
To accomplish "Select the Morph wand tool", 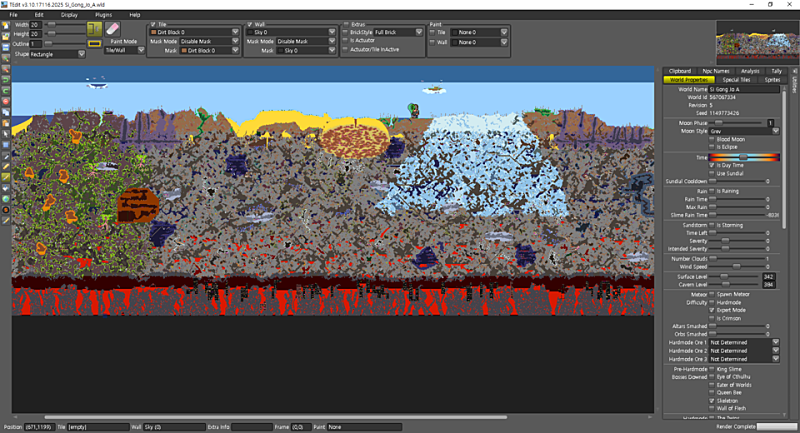I will (6, 220).
